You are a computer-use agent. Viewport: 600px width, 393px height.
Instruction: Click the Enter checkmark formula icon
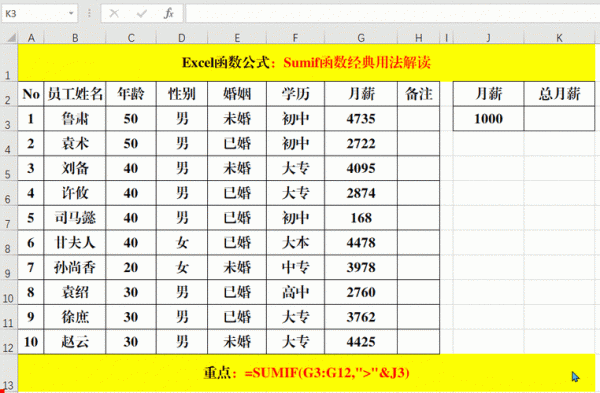point(142,14)
